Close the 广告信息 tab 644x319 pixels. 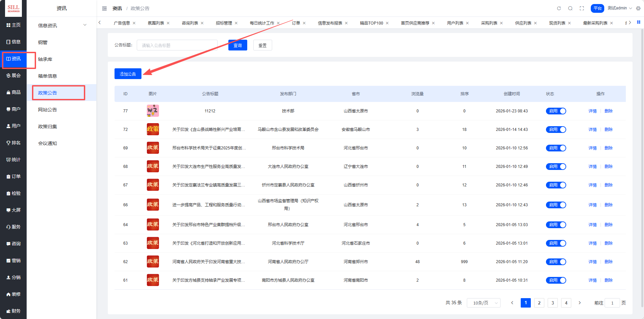(x=134, y=23)
